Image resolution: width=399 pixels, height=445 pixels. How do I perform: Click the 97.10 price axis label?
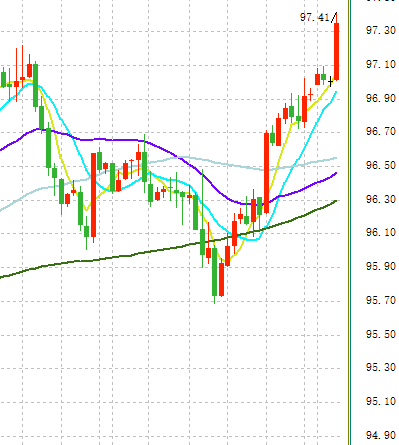point(381,64)
